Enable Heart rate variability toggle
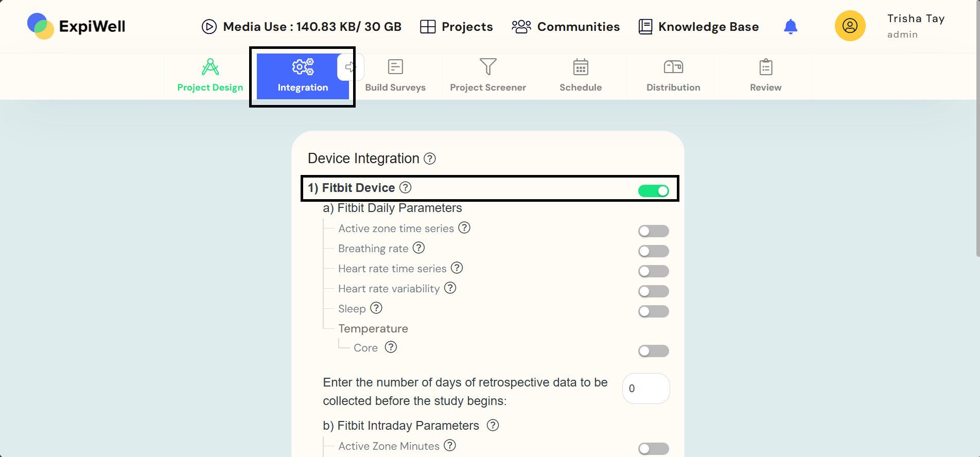980x457 pixels. click(x=654, y=291)
